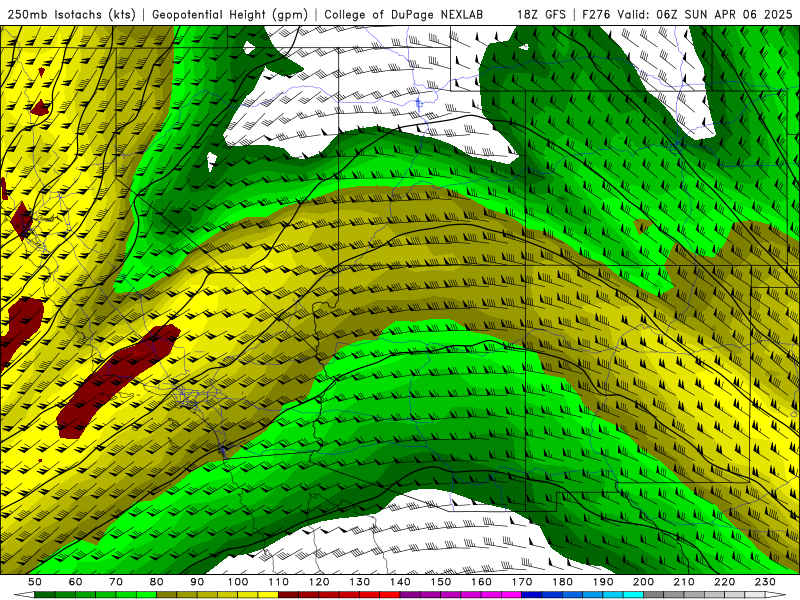Click the 'Geopotential Height (gpm)' title text
Screen dimensions: 800x600
tap(230, 14)
